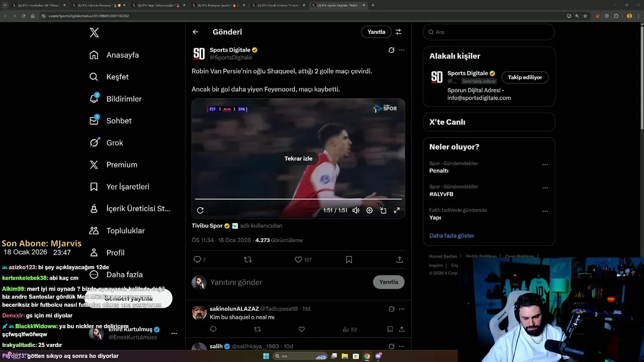
Task: Open the Sports Digitale profile avatar
Action: click(199, 54)
